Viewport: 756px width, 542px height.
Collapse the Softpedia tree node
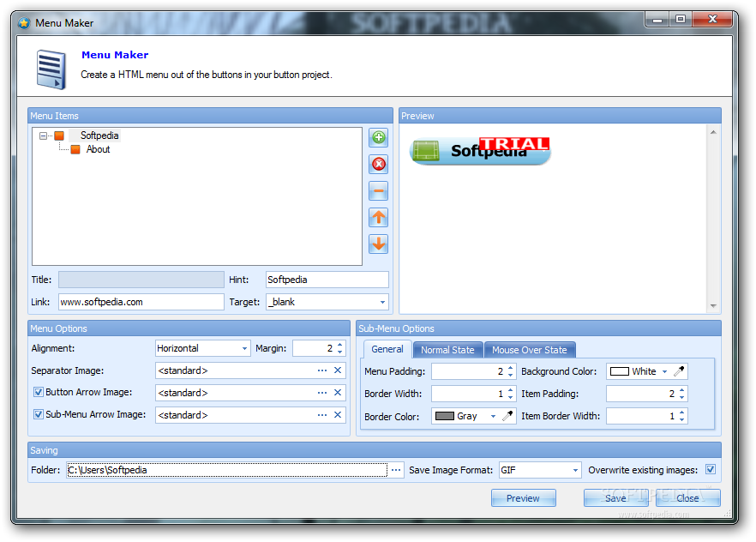44,136
